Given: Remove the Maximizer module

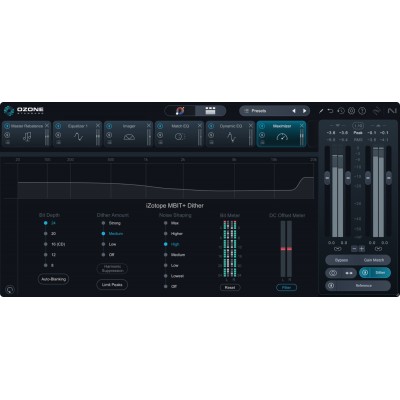Looking at the screenshot, I should [302, 126].
